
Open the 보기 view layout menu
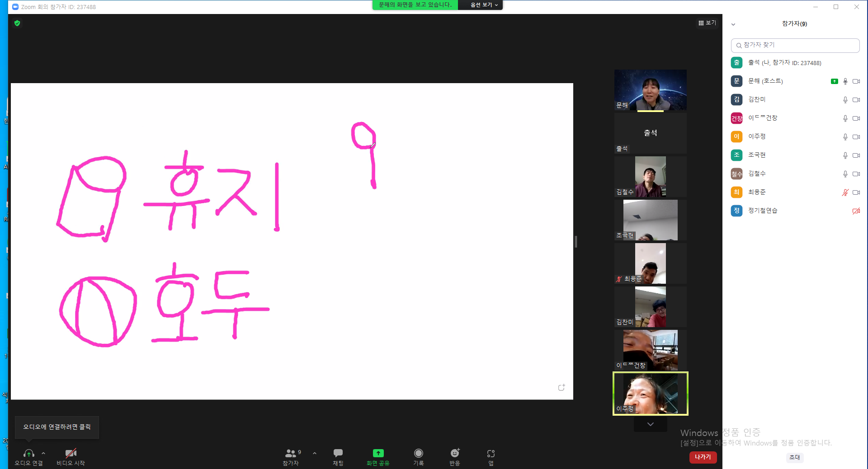(x=707, y=23)
